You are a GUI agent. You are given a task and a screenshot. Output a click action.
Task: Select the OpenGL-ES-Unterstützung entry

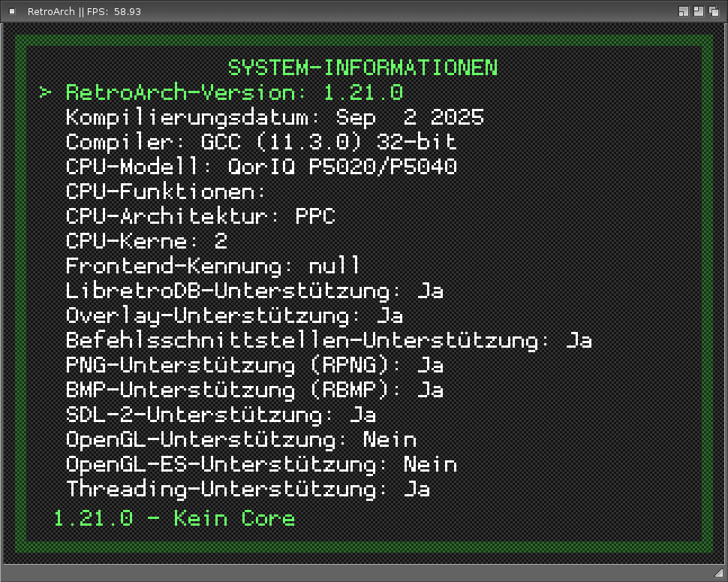(261, 464)
